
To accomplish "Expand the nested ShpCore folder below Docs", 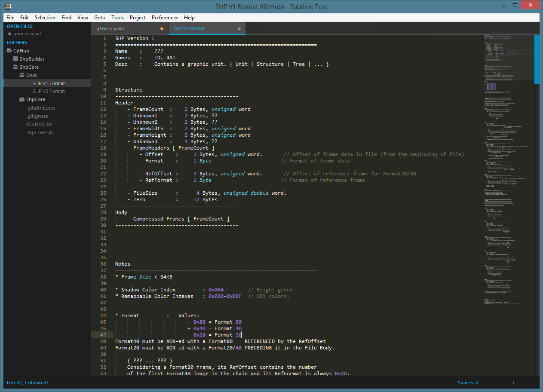I will point(32,99).
